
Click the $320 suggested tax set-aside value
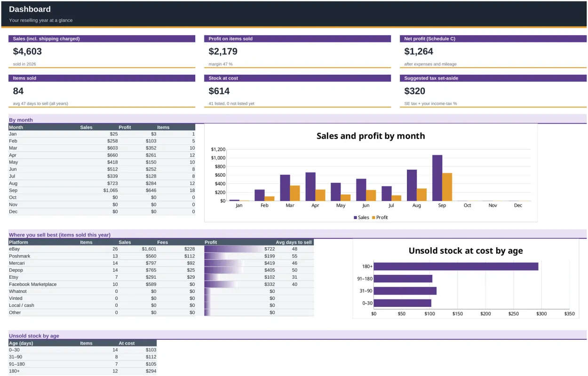(x=415, y=91)
